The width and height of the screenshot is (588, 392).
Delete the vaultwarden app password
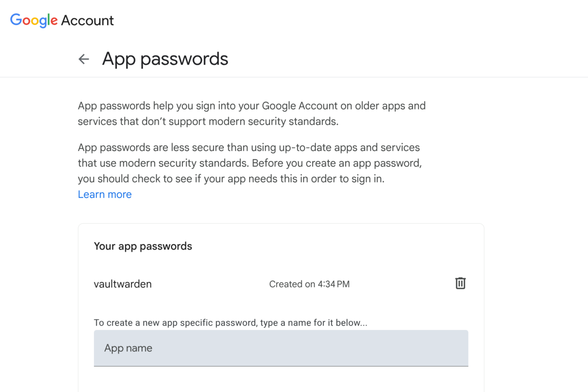[x=460, y=283]
